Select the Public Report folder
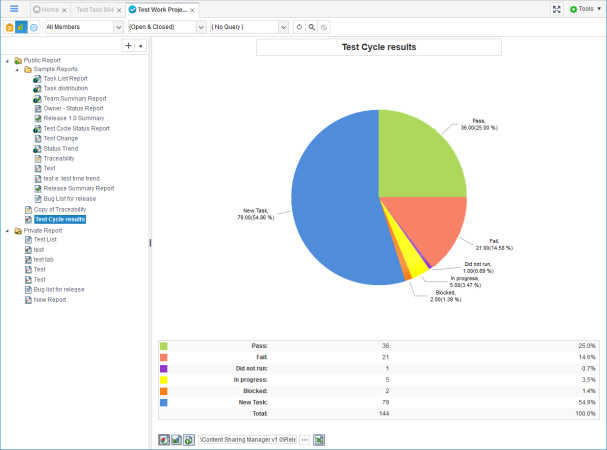607x450 pixels. click(x=42, y=60)
